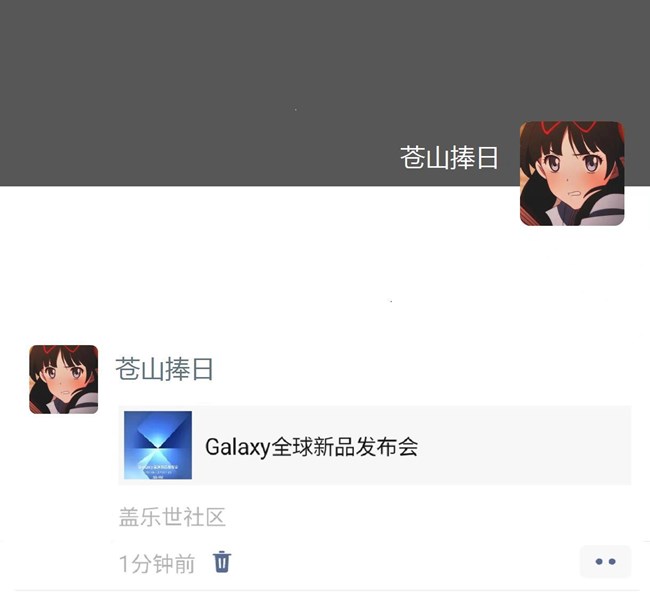650x597 pixels.
Task: Tap the 盖乐世社区 source label
Action: click(172, 517)
